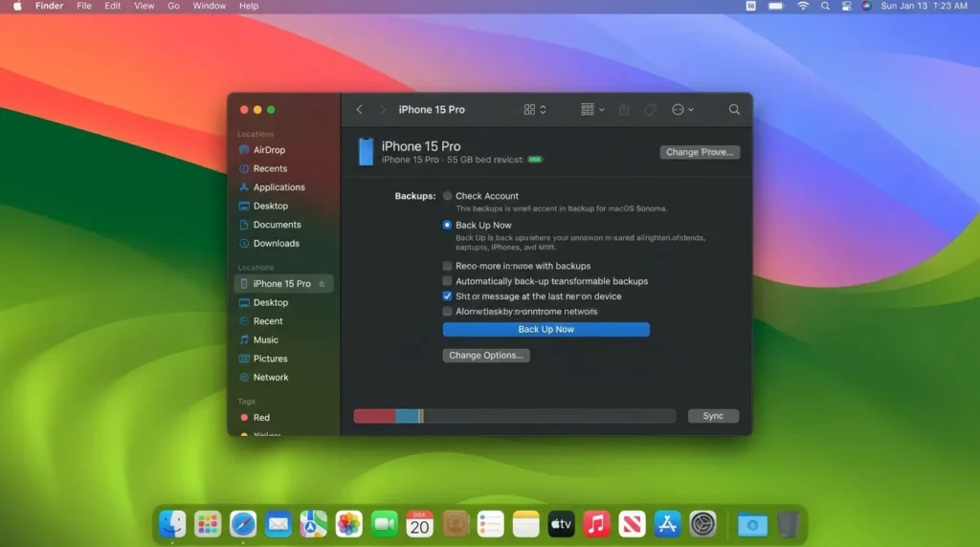
Task: Enable Reco-more in:nroe with backups checkbox
Action: coord(447,266)
